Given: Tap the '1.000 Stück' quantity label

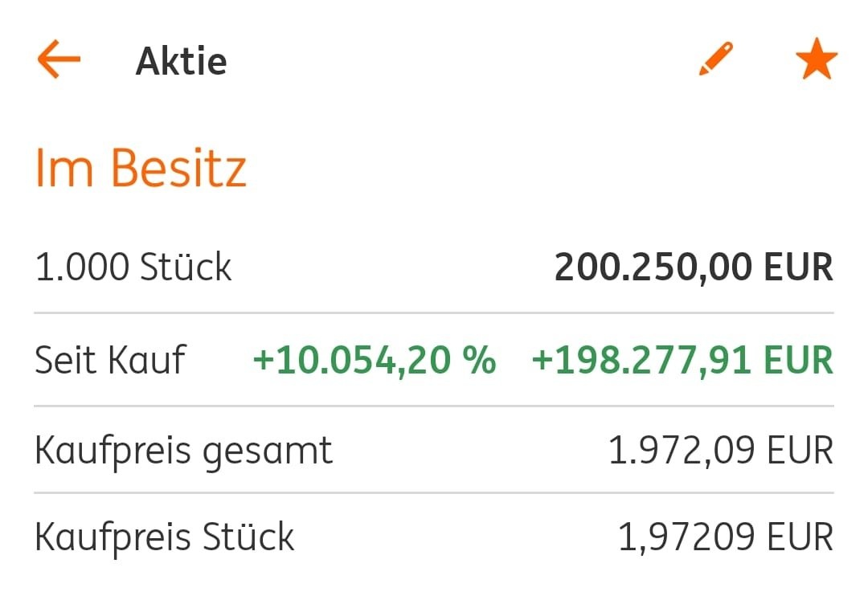Looking at the screenshot, I should coord(133,267).
